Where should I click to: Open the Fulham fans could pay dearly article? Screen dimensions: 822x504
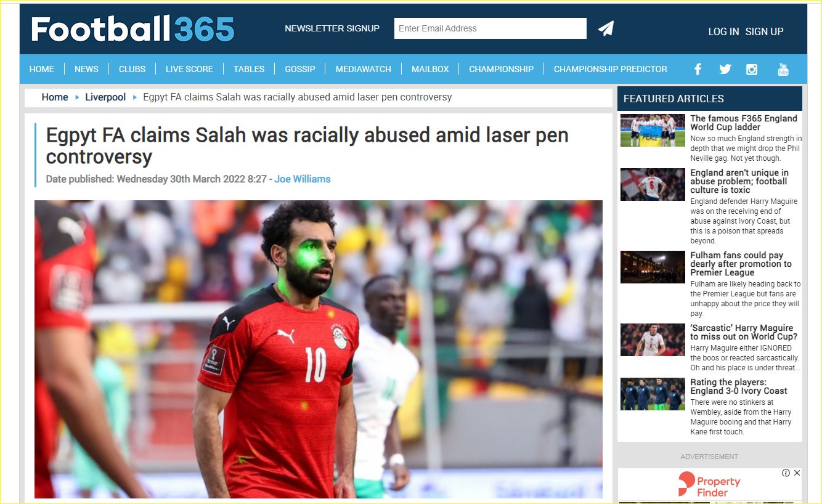(x=741, y=264)
